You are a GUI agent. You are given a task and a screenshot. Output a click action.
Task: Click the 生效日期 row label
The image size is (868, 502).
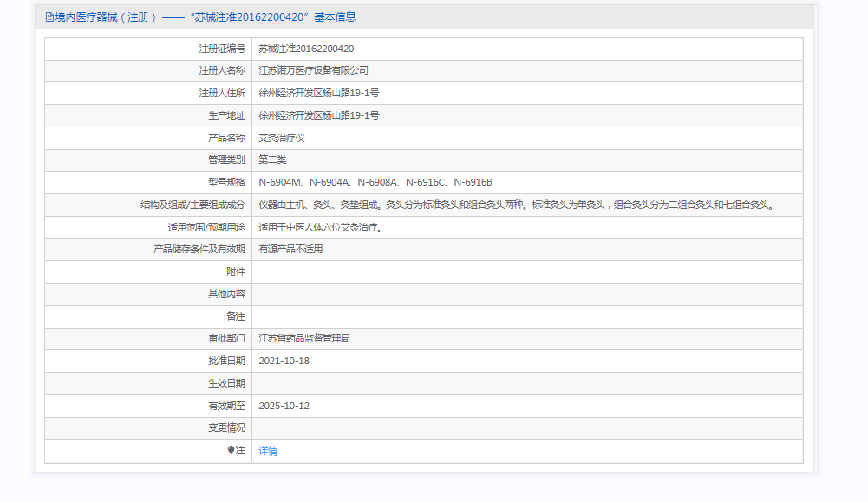tap(226, 383)
